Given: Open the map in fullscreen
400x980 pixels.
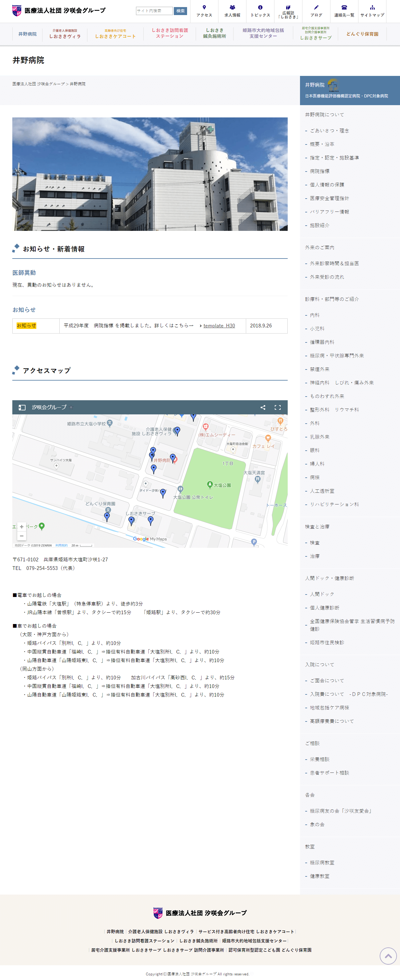Looking at the screenshot, I should (278, 407).
